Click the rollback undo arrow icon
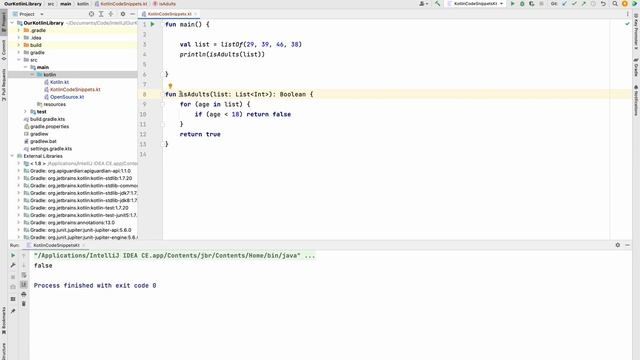Image resolution: width=640 pixels, height=360 pixels. (x=603, y=4)
